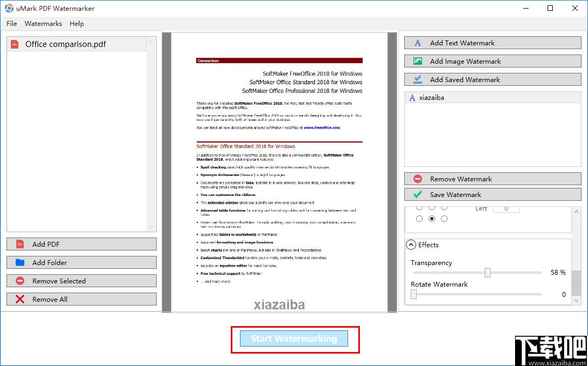Click the Remove Watermark button
588x366 pixels.
coord(493,179)
